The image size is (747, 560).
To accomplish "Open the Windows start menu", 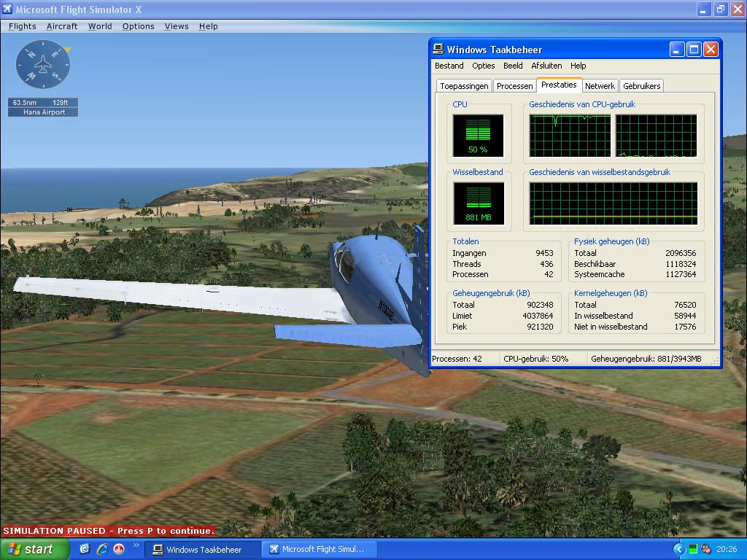I will pyautogui.click(x=34, y=550).
